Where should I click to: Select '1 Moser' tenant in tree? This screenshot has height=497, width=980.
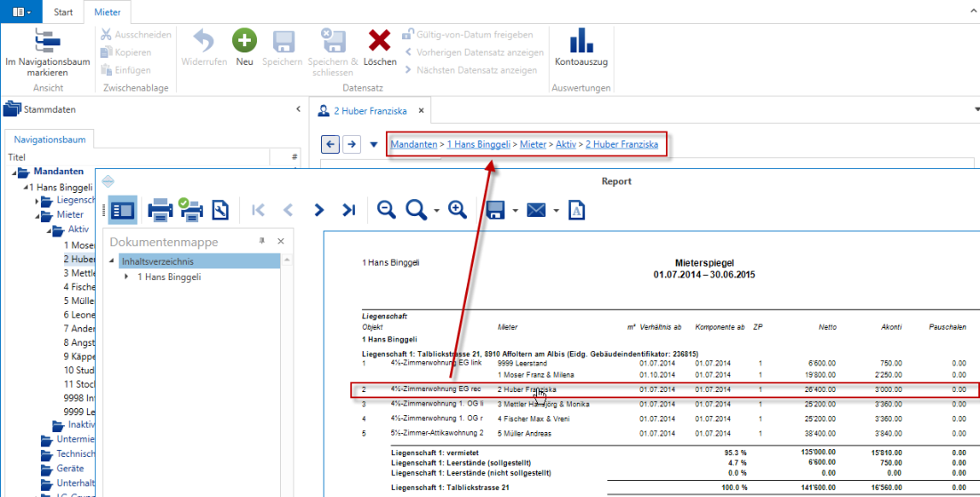coord(79,245)
